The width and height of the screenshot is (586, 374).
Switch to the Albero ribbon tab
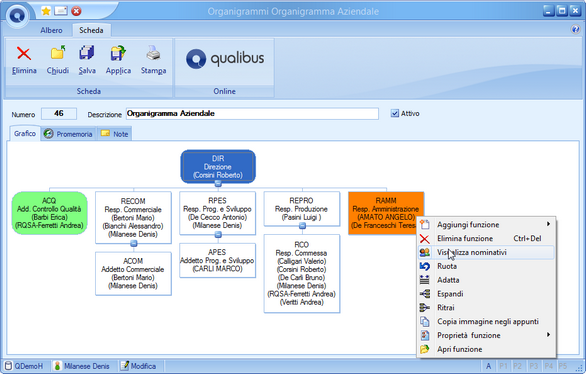[x=52, y=30]
